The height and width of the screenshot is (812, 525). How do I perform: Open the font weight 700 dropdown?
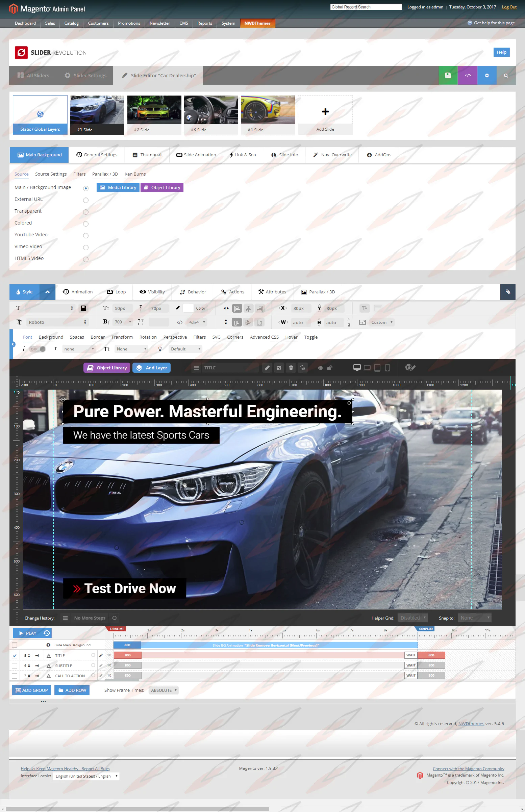coord(123,322)
